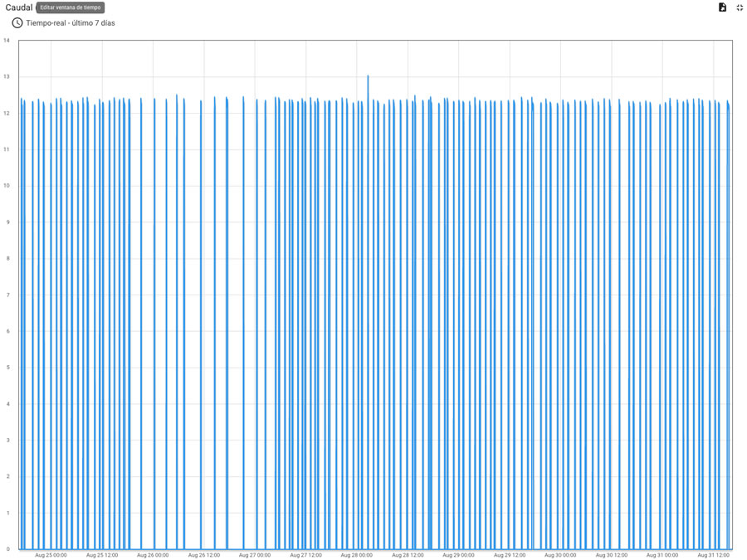
Task: Click the "Aug 26 12:00" x-axis label
Action: [x=204, y=555]
